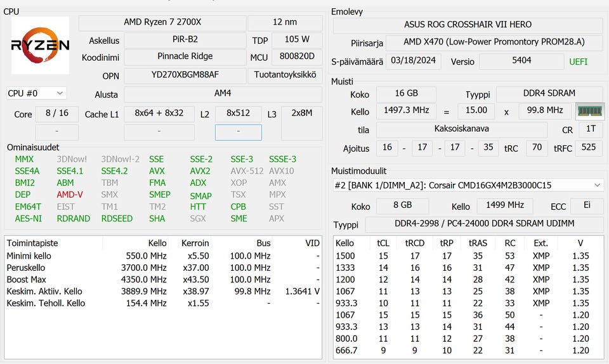This screenshot has height=364, width=609.
Task: Click the Tuotantoyksikkö field
Action: [285, 75]
